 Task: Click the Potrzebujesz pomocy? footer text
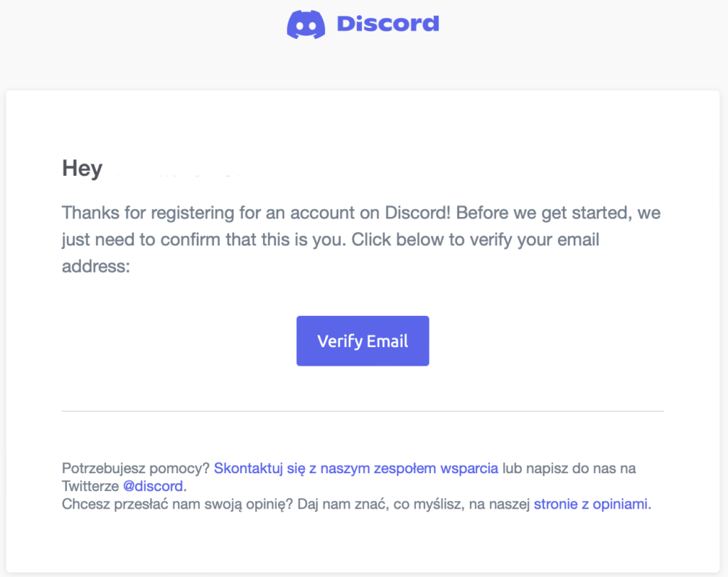click(136, 468)
